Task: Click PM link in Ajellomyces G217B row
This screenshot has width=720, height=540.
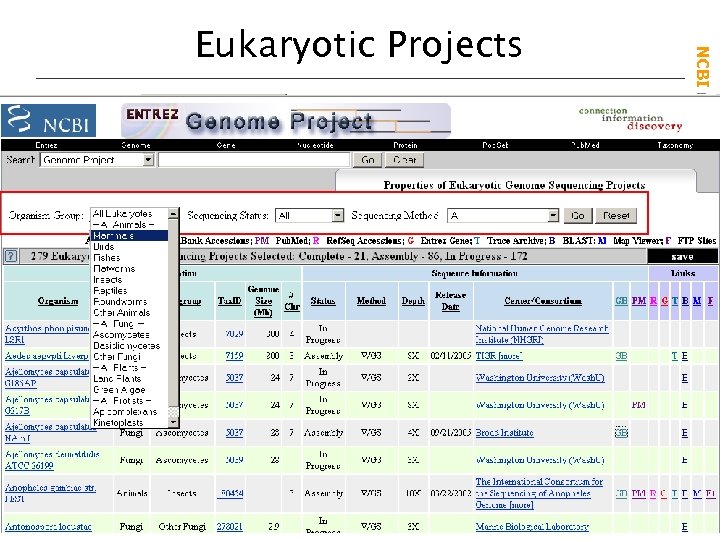Action: pos(639,405)
